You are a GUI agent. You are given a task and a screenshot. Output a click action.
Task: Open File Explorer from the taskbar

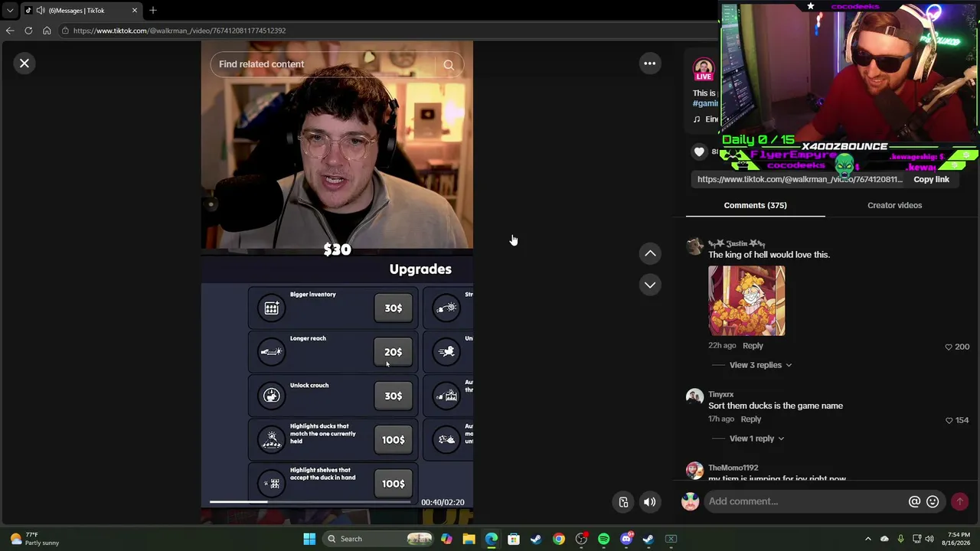click(x=469, y=539)
